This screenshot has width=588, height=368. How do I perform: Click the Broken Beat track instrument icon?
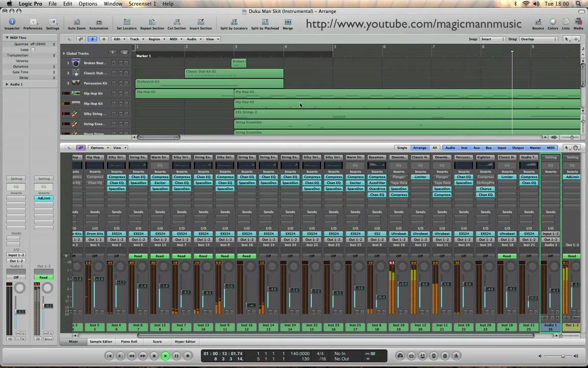(x=76, y=63)
